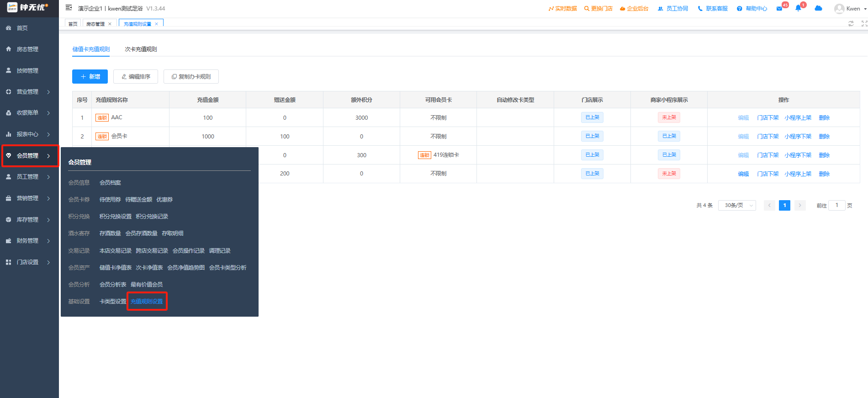The height and width of the screenshot is (398, 868).
Task: Expand 财务管理 sidebar menu
Action: [x=29, y=241]
